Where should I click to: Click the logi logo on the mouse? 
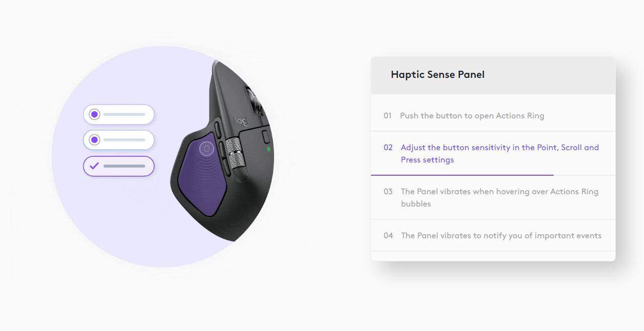click(x=241, y=122)
